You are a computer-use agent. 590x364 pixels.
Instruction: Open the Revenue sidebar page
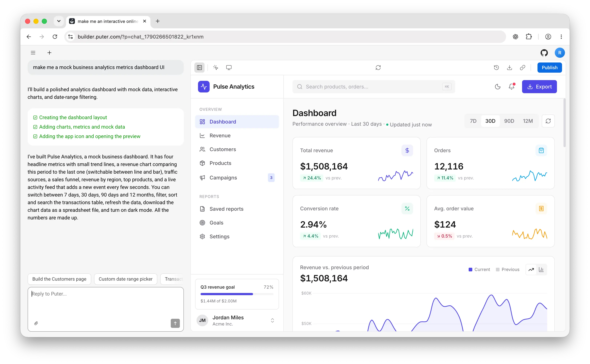pyautogui.click(x=237, y=136)
